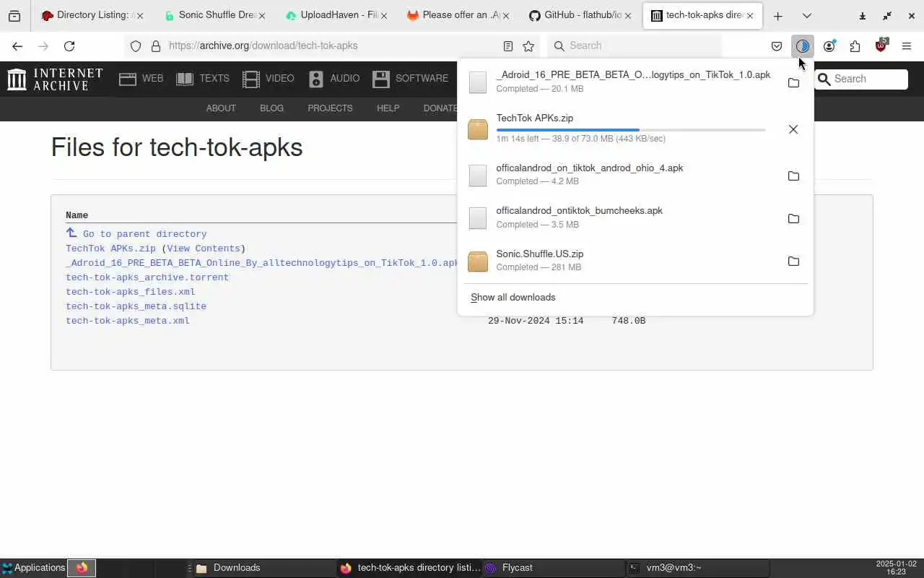Show site security padlock info
Image resolution: width=924 pixels, height=578 pixels.
point(155,46)
